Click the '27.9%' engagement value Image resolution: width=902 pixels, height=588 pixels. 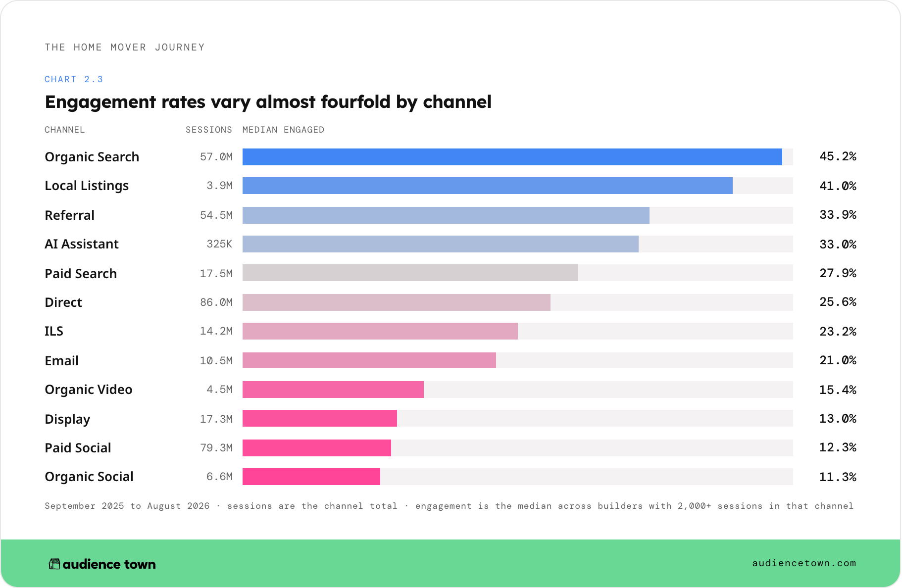pos(838,273)
